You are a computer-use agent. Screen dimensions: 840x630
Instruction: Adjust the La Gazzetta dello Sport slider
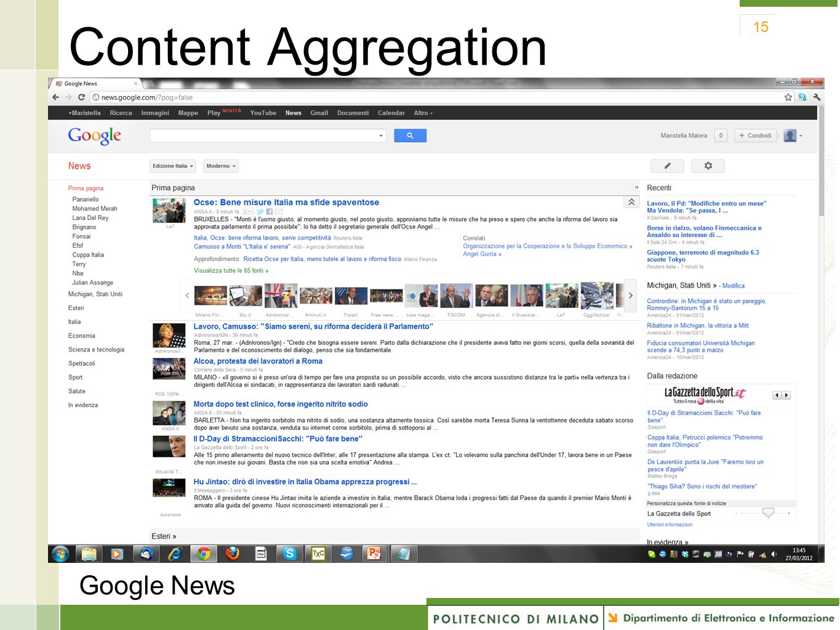point(768,512)
